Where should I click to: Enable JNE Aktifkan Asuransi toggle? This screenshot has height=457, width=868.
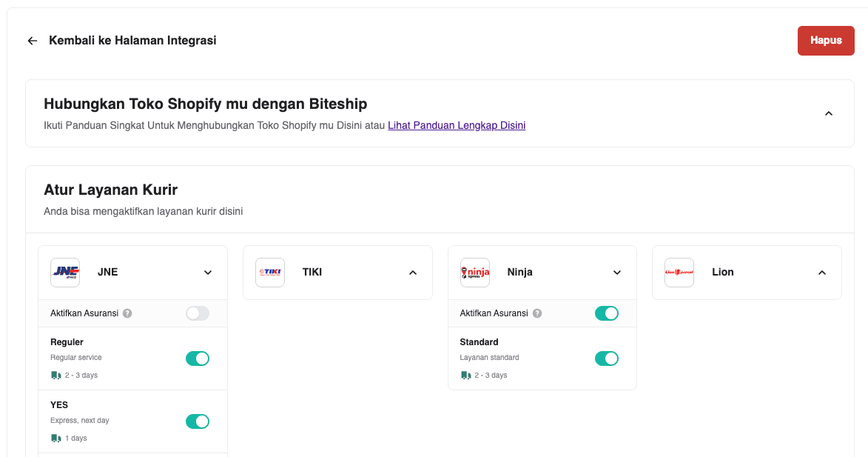tap(198, 313)
